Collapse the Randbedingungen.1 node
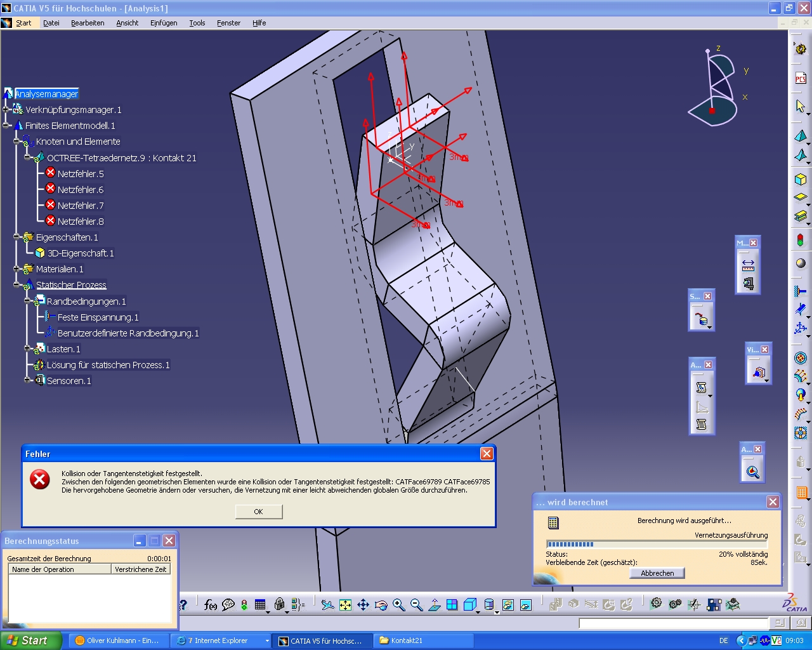This screenshot has width=812, height=650. click(28, 301)
